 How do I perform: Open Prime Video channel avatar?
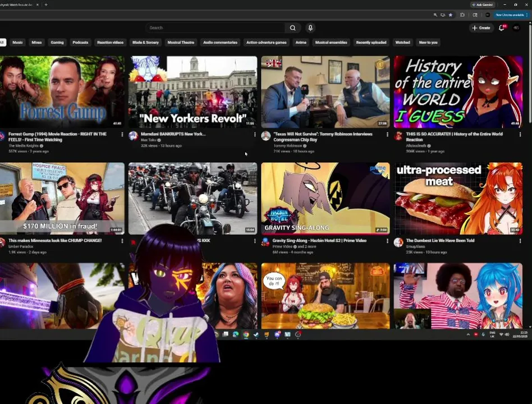[265, 242]
